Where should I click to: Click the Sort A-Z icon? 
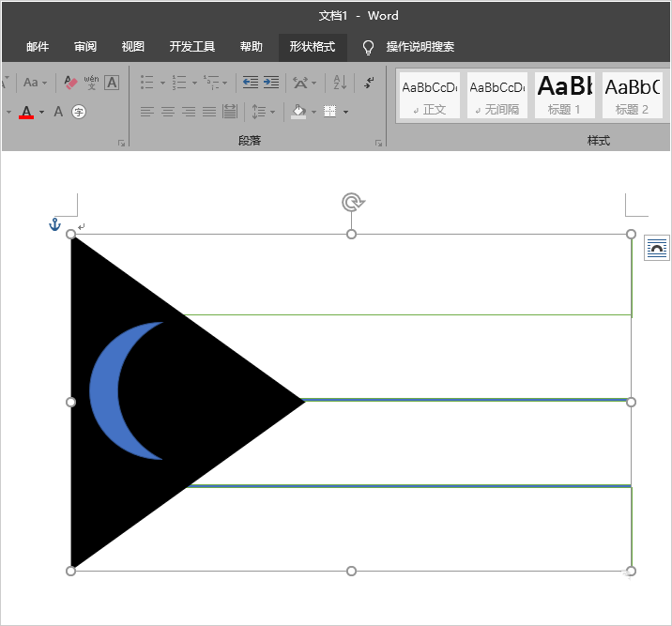340,83
